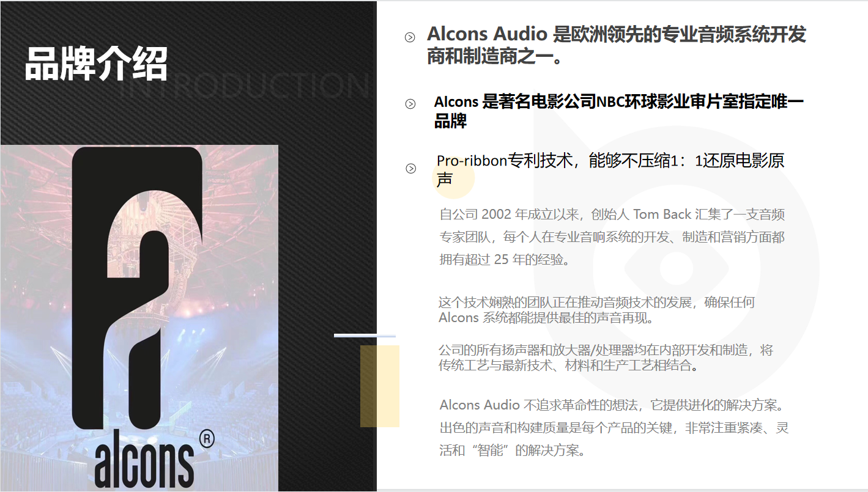Click the paragraph starting Alcons Audio 不追求
The image size is (868, 492).
[x=614, y=428]
